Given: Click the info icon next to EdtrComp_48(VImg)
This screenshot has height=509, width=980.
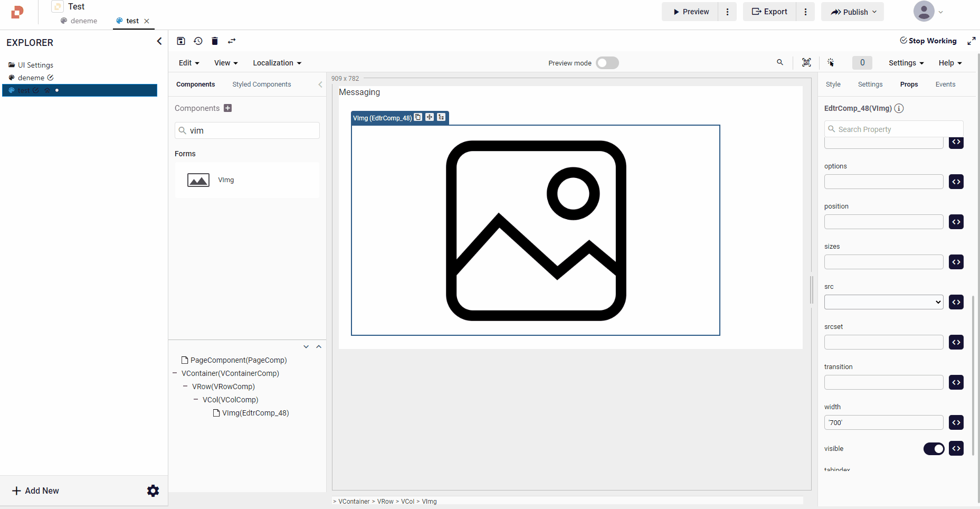Looking at the screenshot, I should 899,108.
